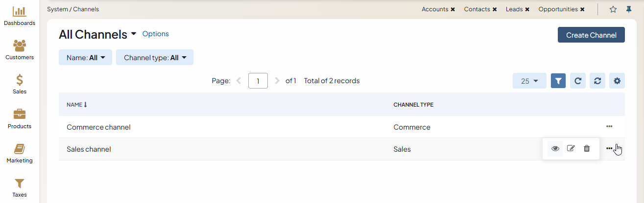View Sales channel using the eye icon

click(555, 149)
